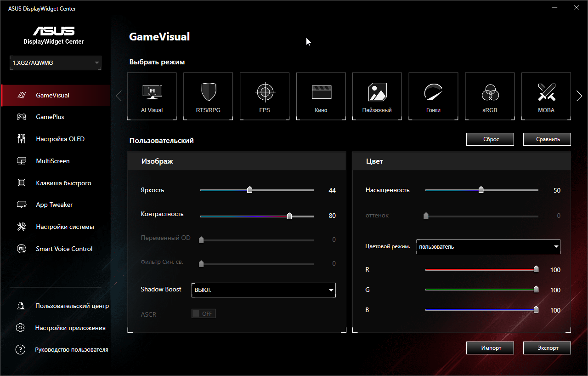Click the saturation value 50
This screenshot has height=376, width=588.
(557, 190)
